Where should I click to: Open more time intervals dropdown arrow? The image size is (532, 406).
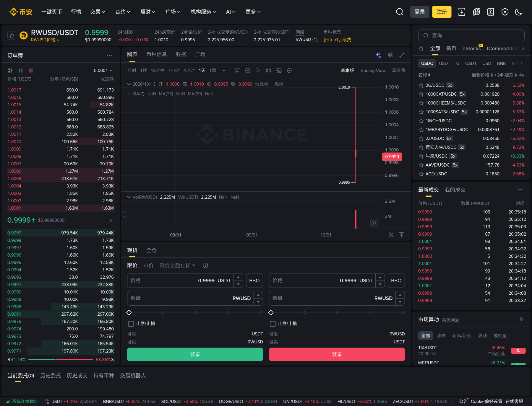[224, 71]
